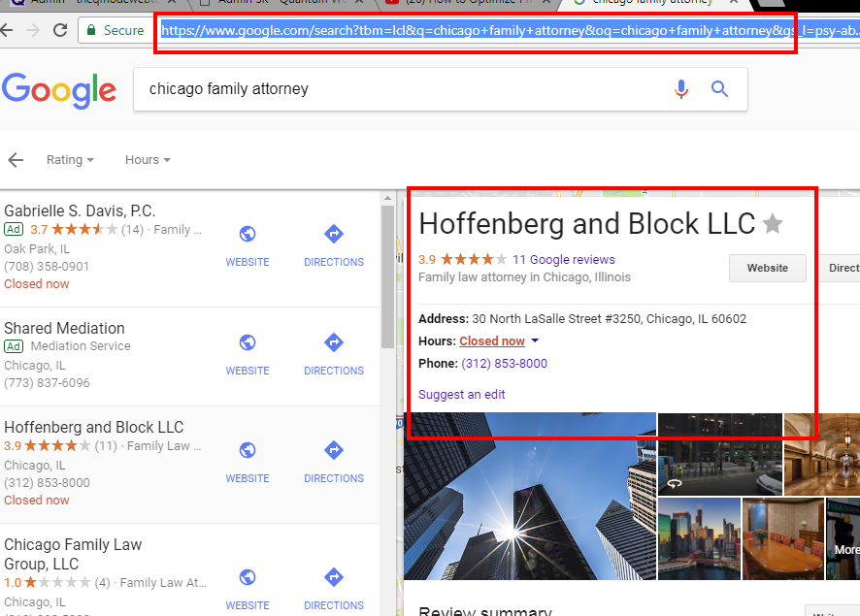860x616 pixels.
Task: Click the 'More' photos thumbnail
Action: pos(843,538)
